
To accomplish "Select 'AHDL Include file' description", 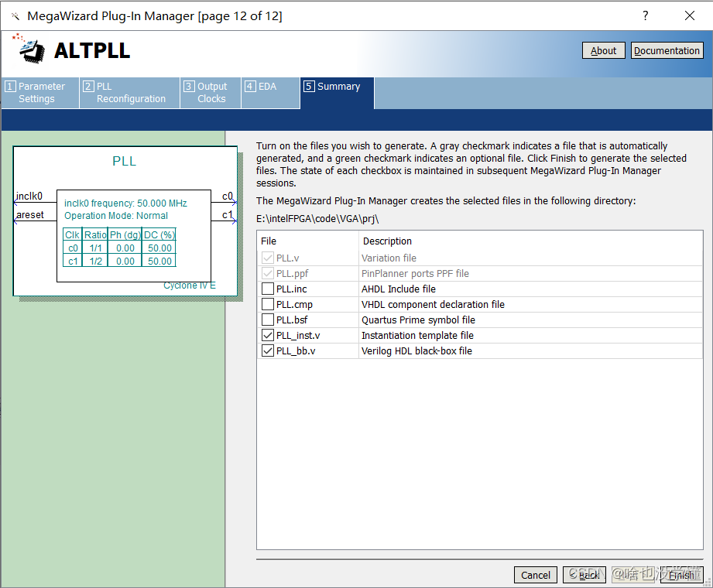I will (399, 289).
